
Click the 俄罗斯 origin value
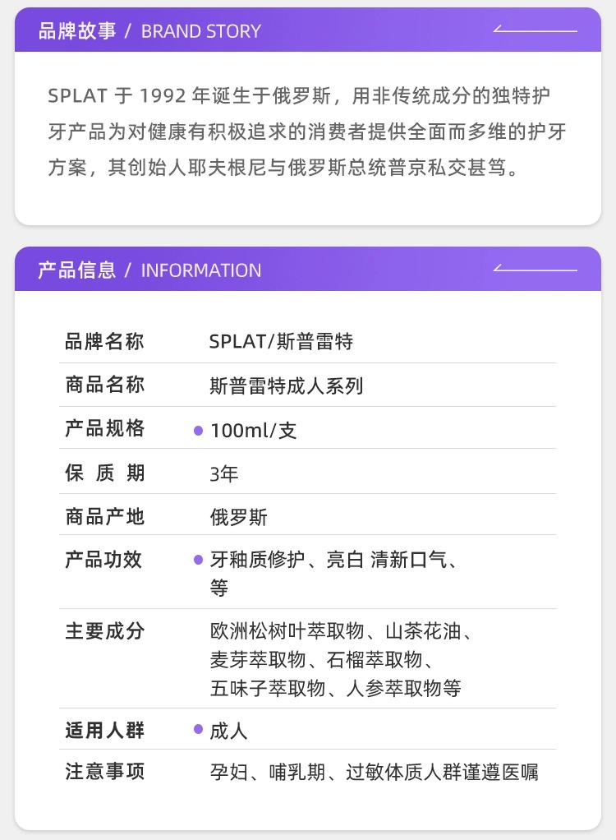(239, 517)
